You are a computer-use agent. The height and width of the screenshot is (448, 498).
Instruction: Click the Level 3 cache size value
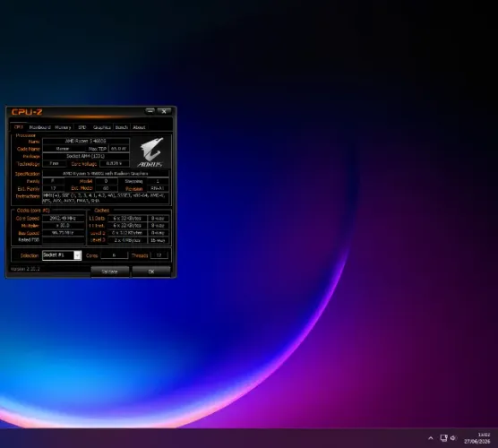pos(127,240)
